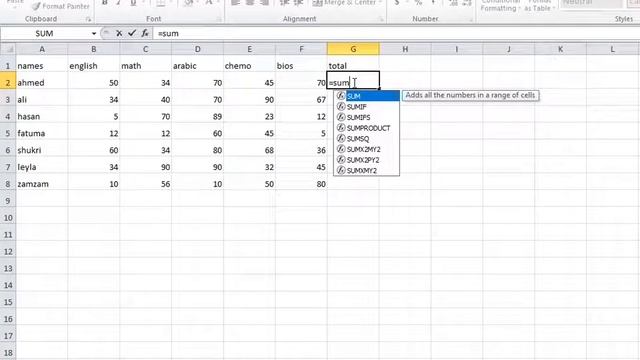Click into the formula bar containing =sum

coord(396,33)
